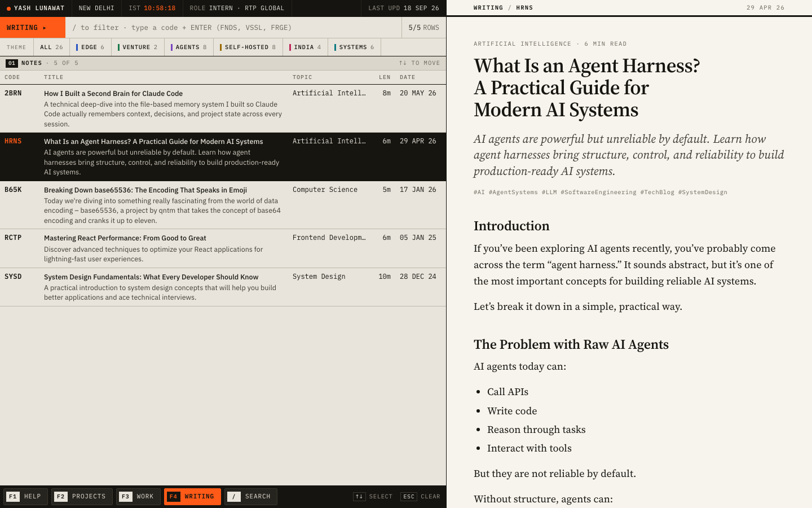The width and height of the screenshot is (812, 508).
Task: Click the DATE column header
Action: click(x=408, y=77)
